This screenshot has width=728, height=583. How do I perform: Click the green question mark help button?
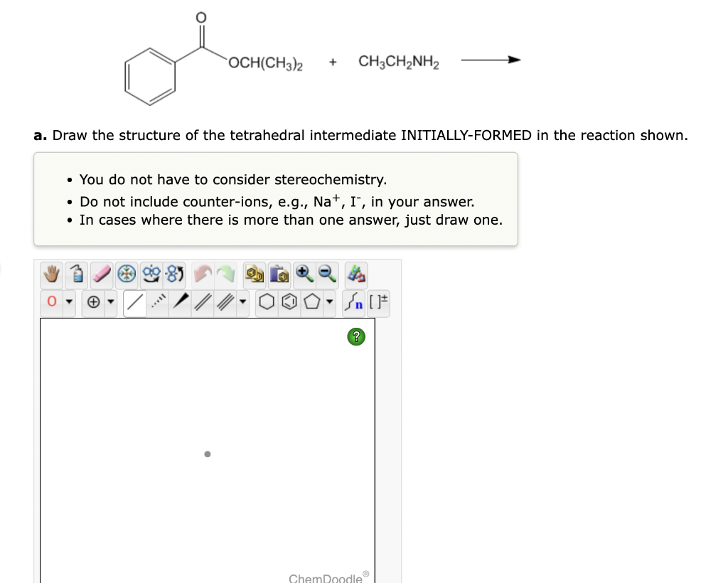(x=355, y=336)
